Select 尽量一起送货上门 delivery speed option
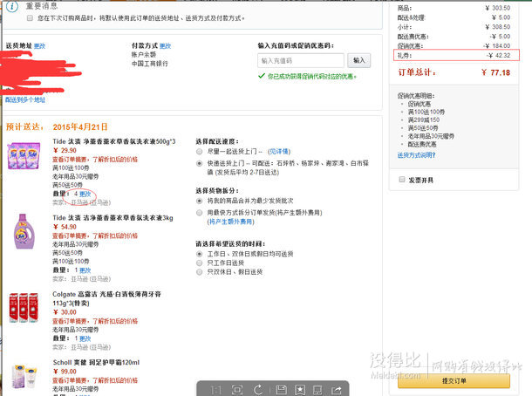This screenshot has width=532, height=396. [x=201, y=151]
